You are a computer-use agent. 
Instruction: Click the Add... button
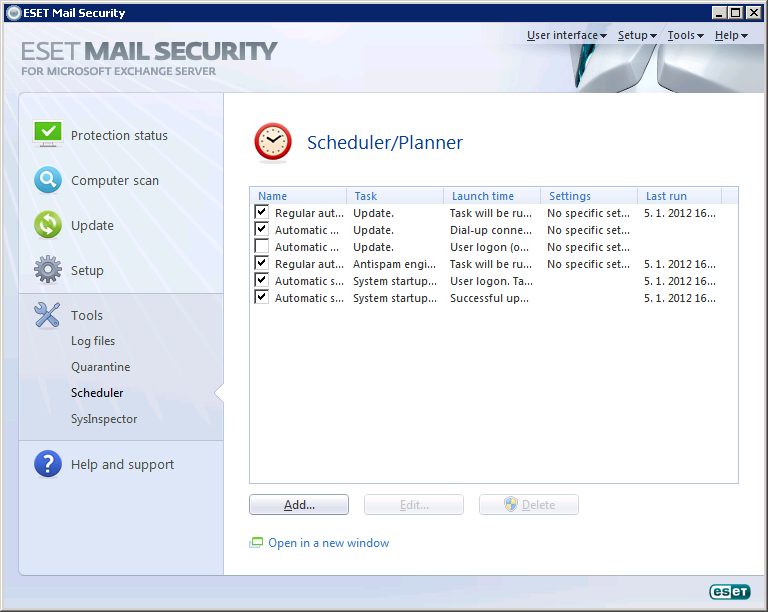[299, 505]
